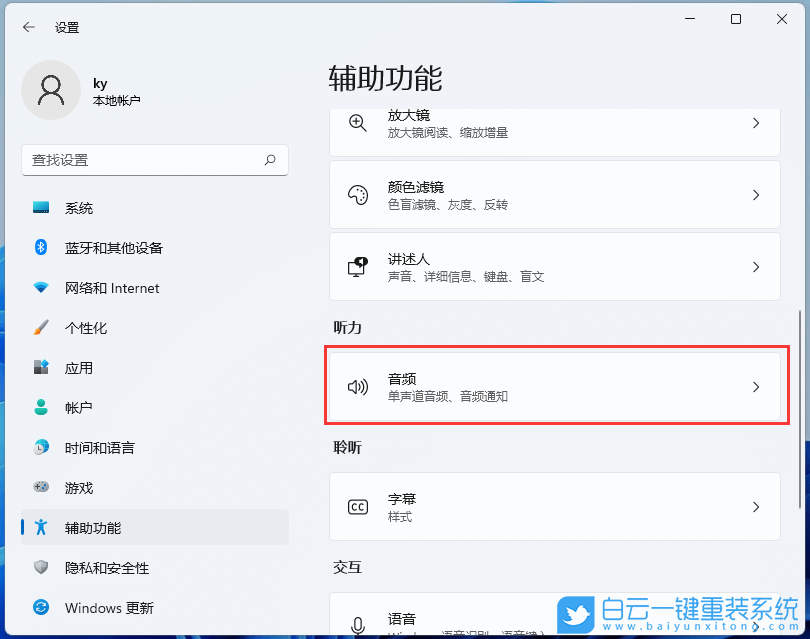
Task: Open the 放大镜 magnifier icon
Action: (x=358, y=123)
